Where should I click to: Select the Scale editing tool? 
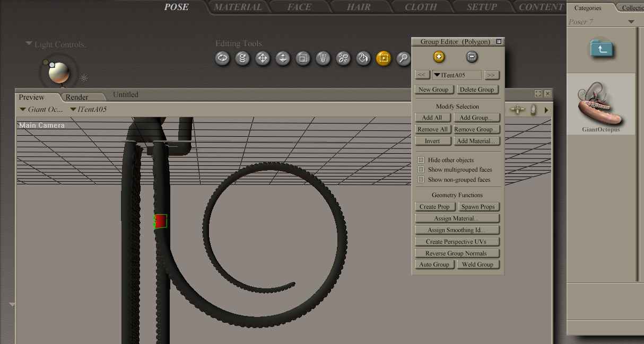pos(303,58)
